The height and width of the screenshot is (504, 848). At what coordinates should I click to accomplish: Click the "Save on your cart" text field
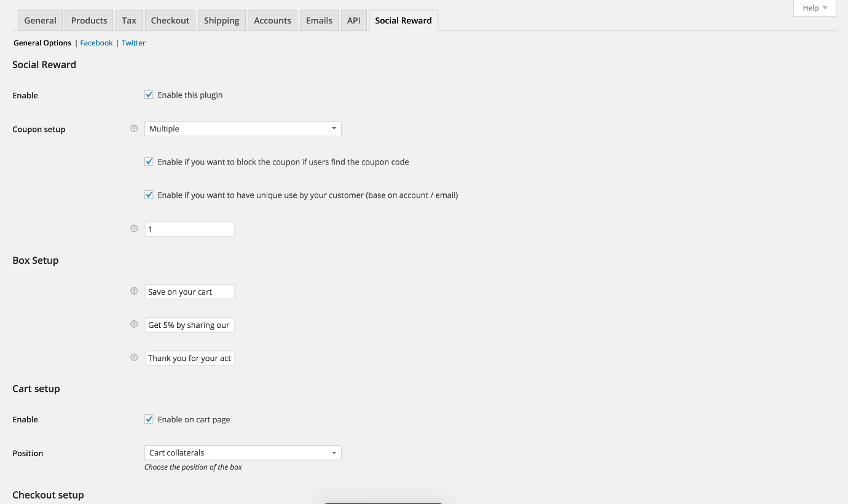[189, 292]
